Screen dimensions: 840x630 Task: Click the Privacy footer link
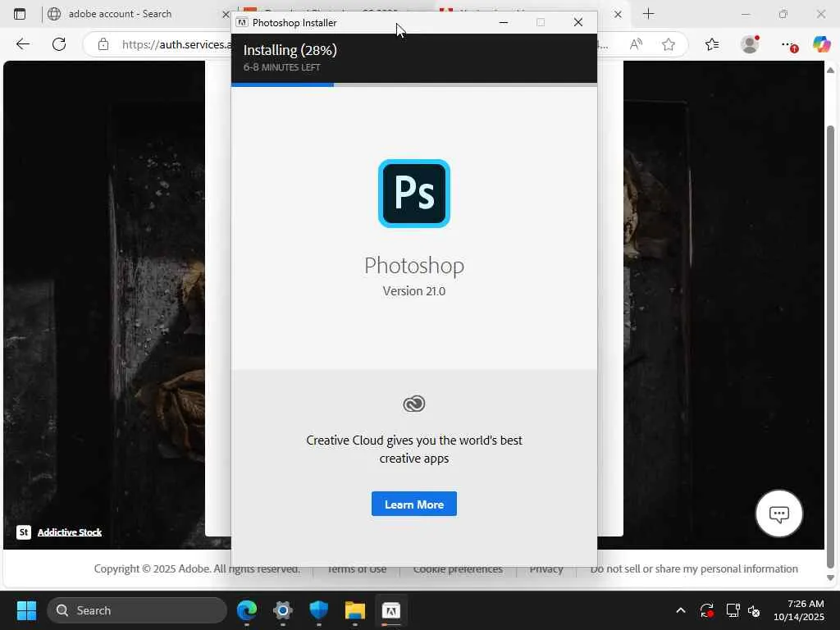click(x=546, y=569)
